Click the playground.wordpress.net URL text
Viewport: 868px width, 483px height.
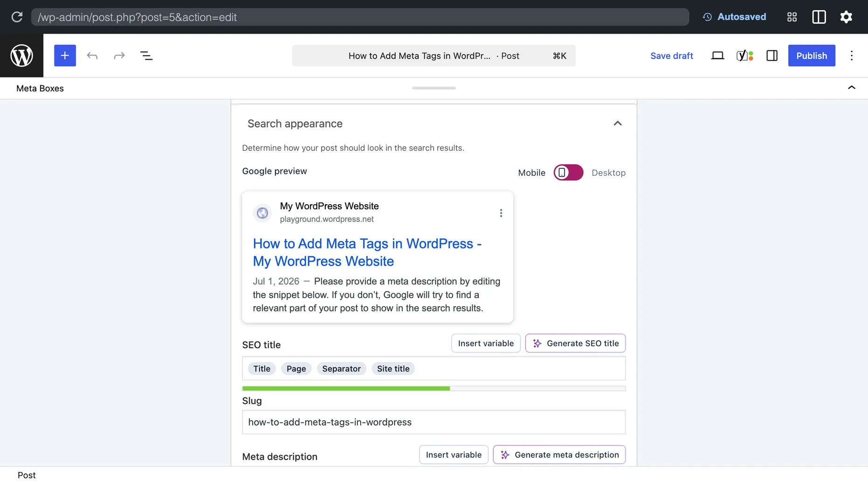[327, 219]
